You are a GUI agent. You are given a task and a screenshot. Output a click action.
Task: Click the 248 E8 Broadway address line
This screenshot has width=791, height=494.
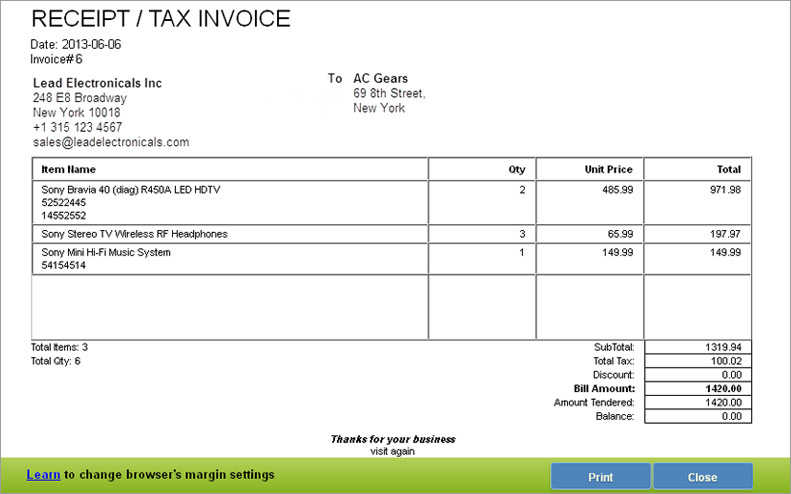[80, 97]
